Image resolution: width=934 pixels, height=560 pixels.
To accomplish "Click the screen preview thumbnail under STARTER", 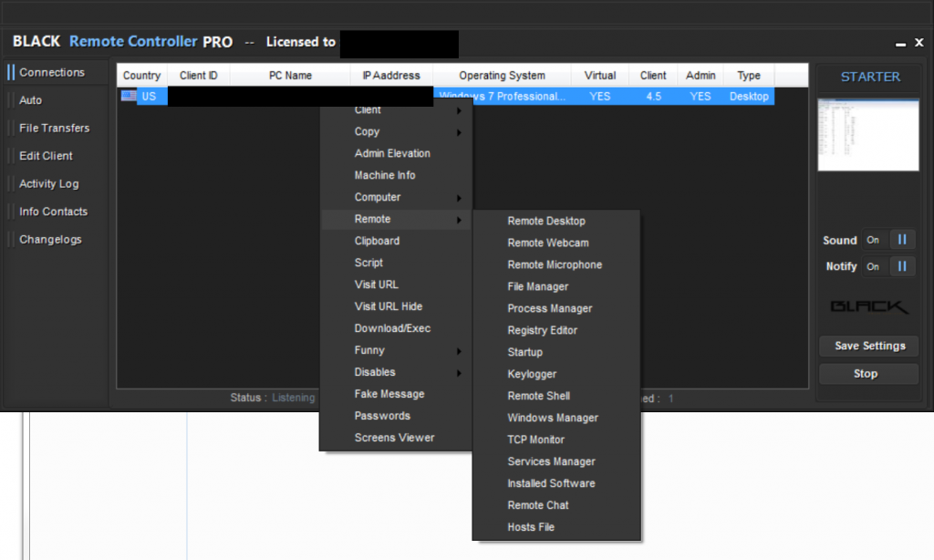I will (x=868, y=135).
